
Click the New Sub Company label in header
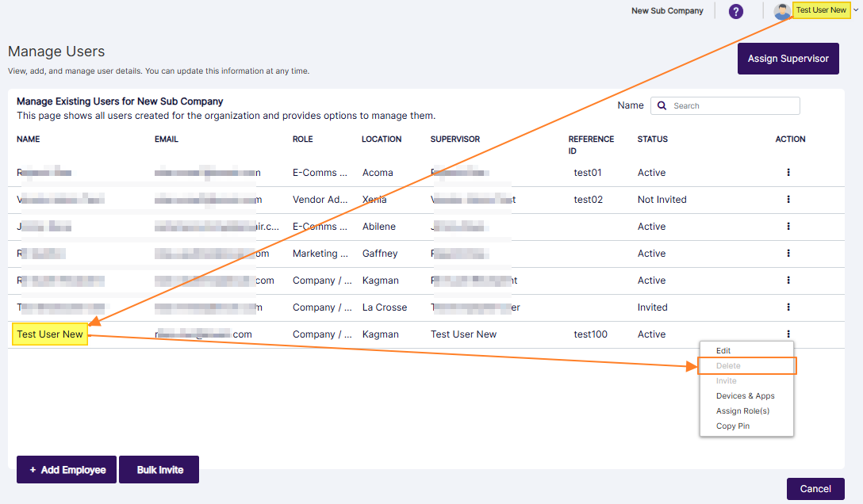pos(666,11)
